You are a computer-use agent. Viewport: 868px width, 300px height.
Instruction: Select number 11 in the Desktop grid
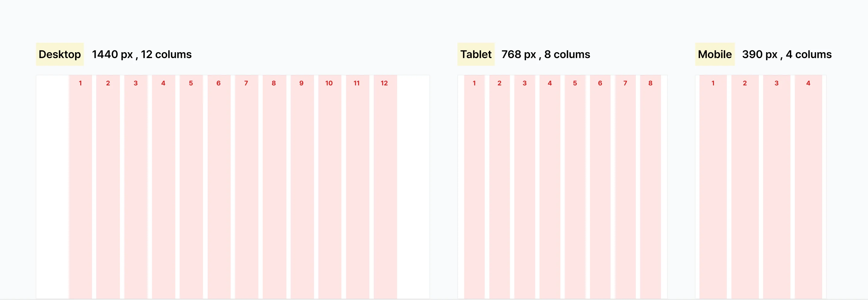[356, 83]
